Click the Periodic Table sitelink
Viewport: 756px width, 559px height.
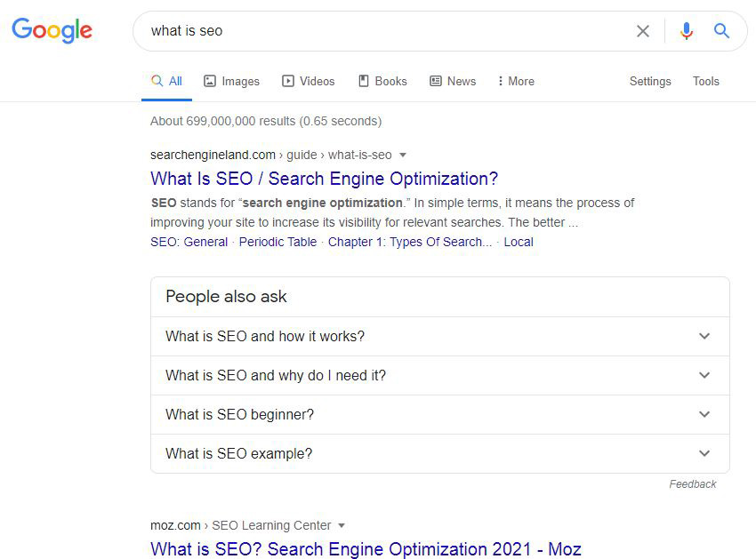click(277, 242)
